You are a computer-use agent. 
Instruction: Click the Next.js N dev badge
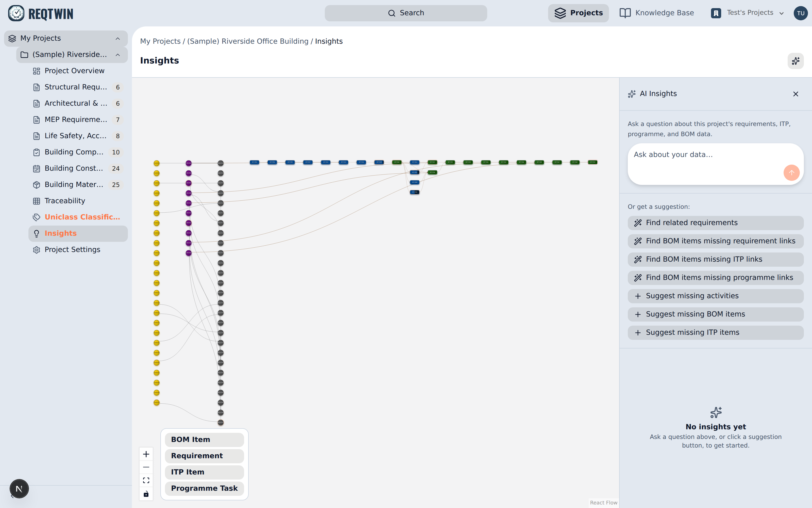click(19, 489)
